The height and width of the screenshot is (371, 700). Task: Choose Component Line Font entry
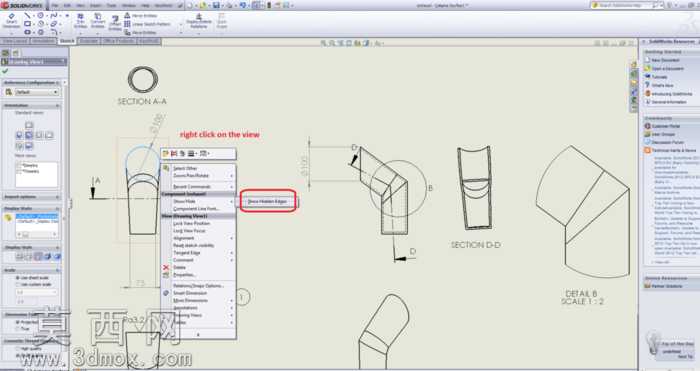(x=198, y=208)
